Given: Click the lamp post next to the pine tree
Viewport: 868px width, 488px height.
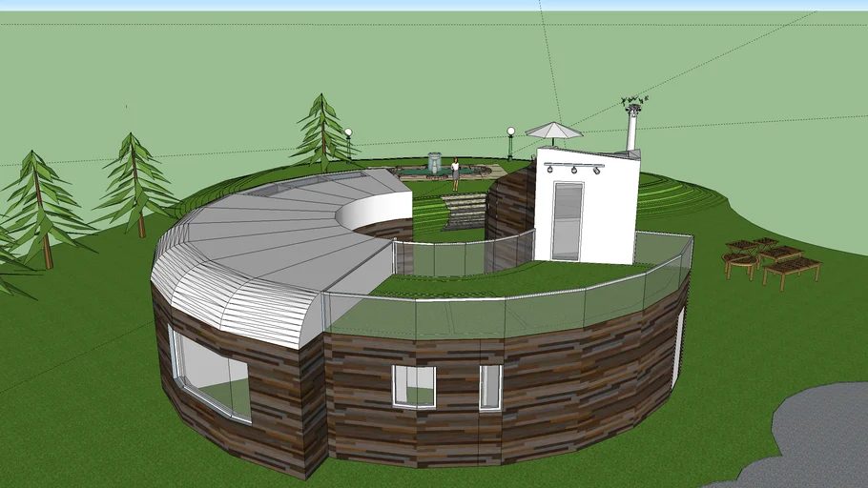Looking at the screenshot, I should coord(348,142).
